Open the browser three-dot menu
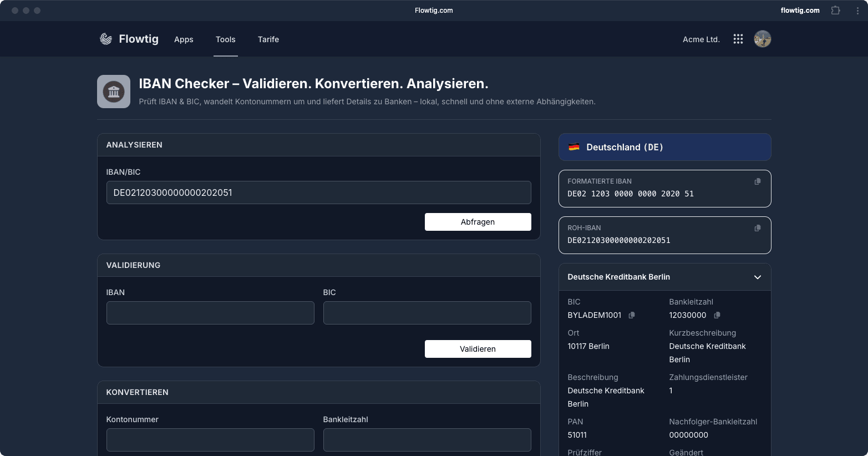 tap(857, 11)
